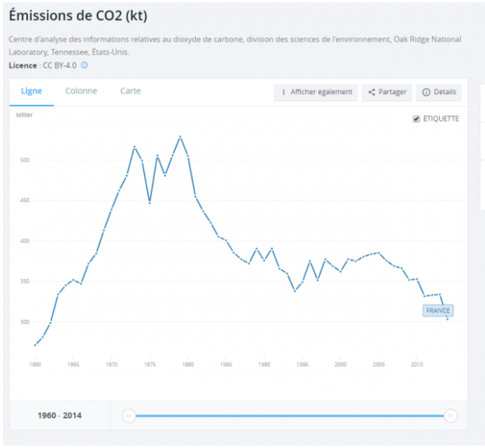Click the right handle of the year slider
The image size is (485, 448).
[x=450, y=416]
